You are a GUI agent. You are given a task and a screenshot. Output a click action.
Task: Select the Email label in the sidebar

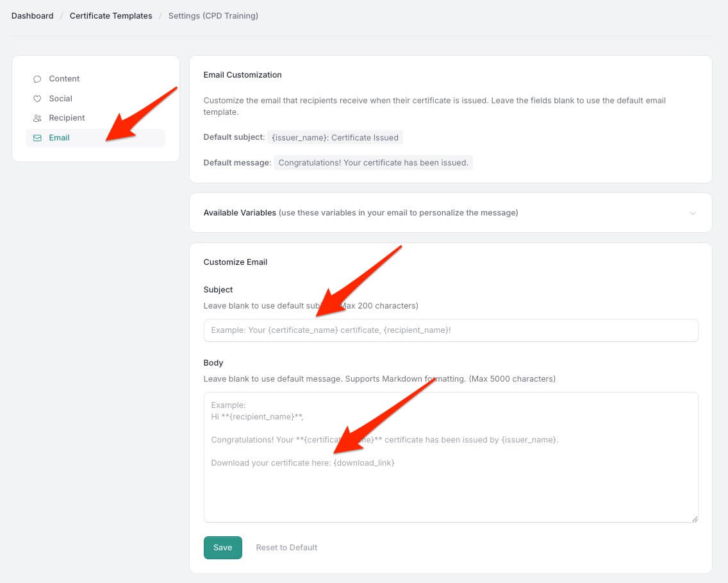(x=59, y=138)
